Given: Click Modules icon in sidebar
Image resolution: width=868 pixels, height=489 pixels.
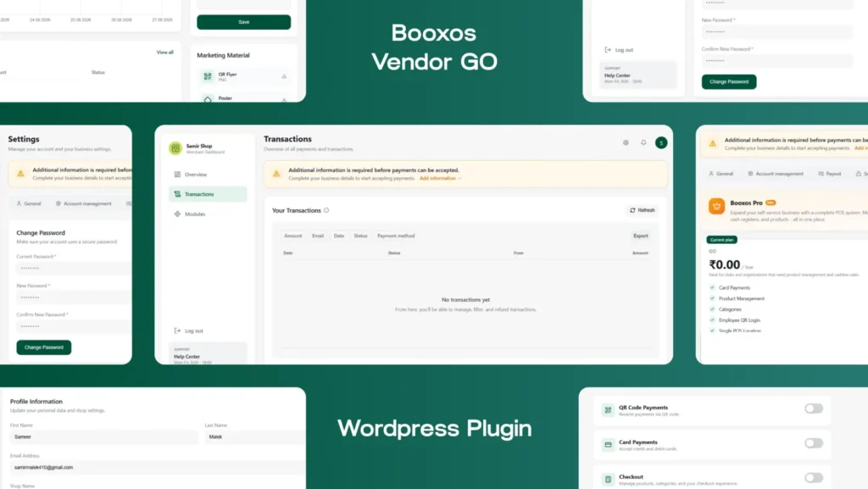Looking at the screenshot, I should coord(177,214).
